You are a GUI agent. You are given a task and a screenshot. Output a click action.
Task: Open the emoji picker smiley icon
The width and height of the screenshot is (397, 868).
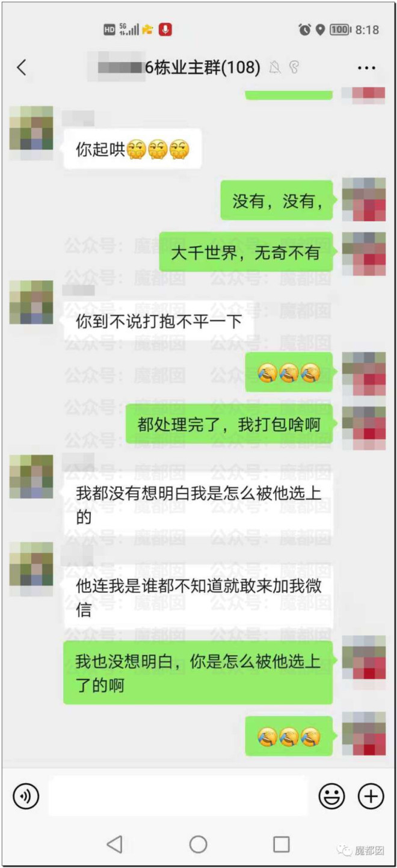tap(331, 796)
